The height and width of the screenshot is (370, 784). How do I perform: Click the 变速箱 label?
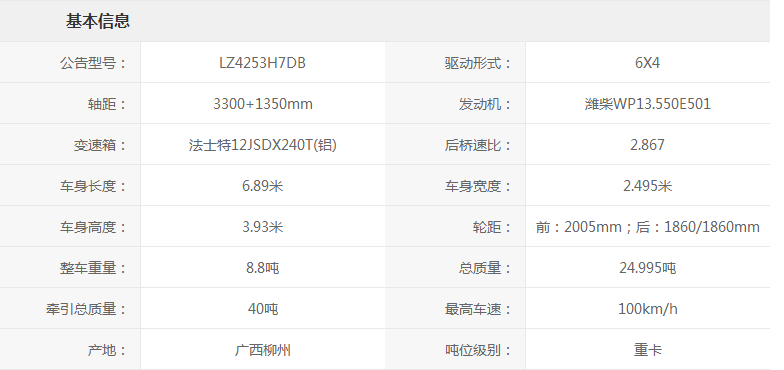[100, 145]
